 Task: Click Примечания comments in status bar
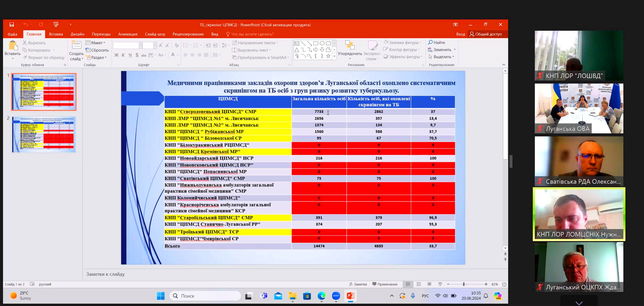click(385, 284)
